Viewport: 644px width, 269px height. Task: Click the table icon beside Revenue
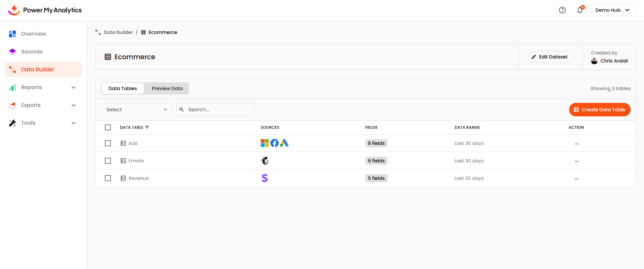tap(123, 178)
